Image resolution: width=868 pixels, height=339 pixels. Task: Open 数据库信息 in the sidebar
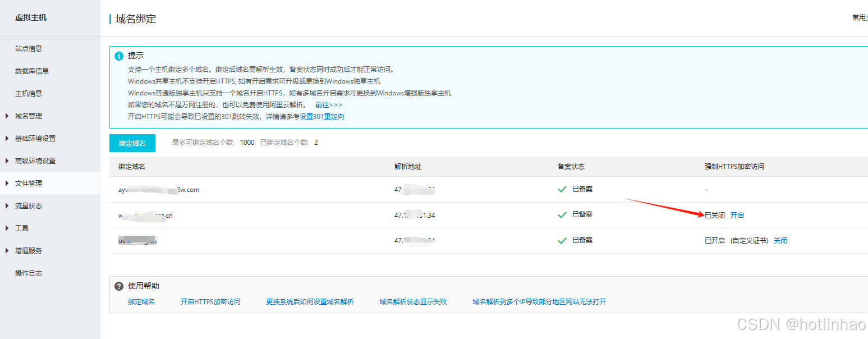click(32, 71)
